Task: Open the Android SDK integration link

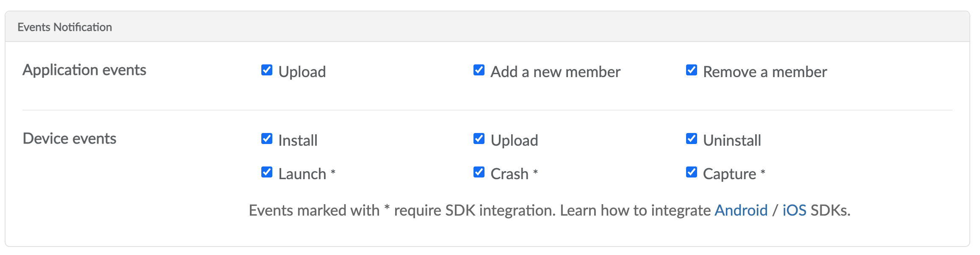Action: [741, 210]
